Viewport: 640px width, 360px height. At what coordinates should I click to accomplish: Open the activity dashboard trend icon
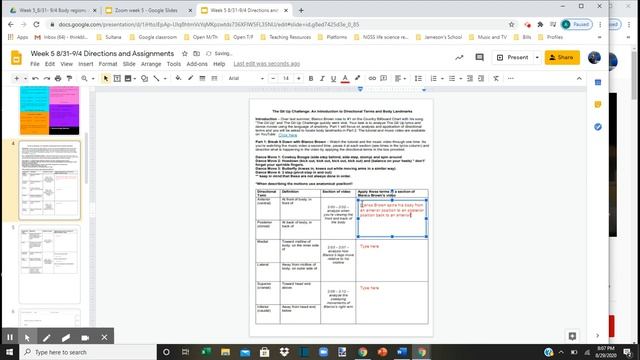pyautogui.click(x=459, y=58)
